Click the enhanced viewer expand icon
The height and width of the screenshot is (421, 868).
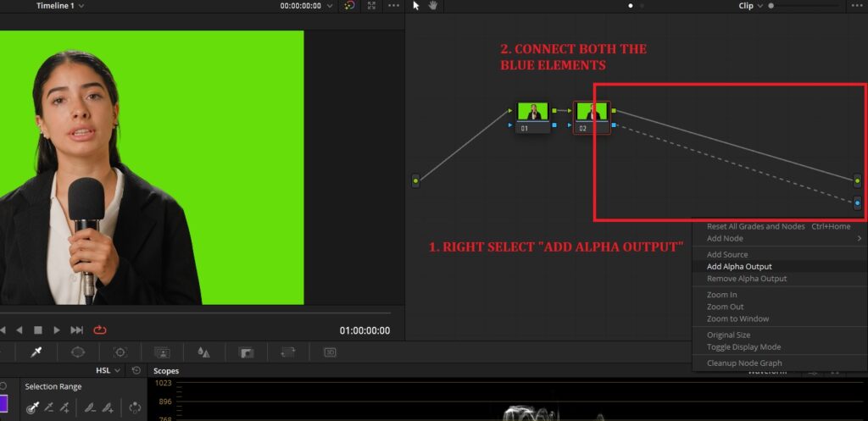(371, 6)
